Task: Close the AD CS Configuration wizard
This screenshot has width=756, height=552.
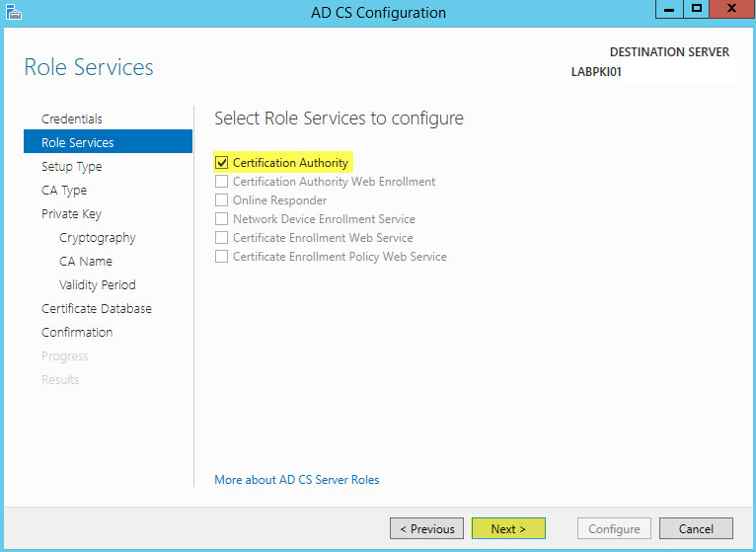Action: click(x=732, y=9)
